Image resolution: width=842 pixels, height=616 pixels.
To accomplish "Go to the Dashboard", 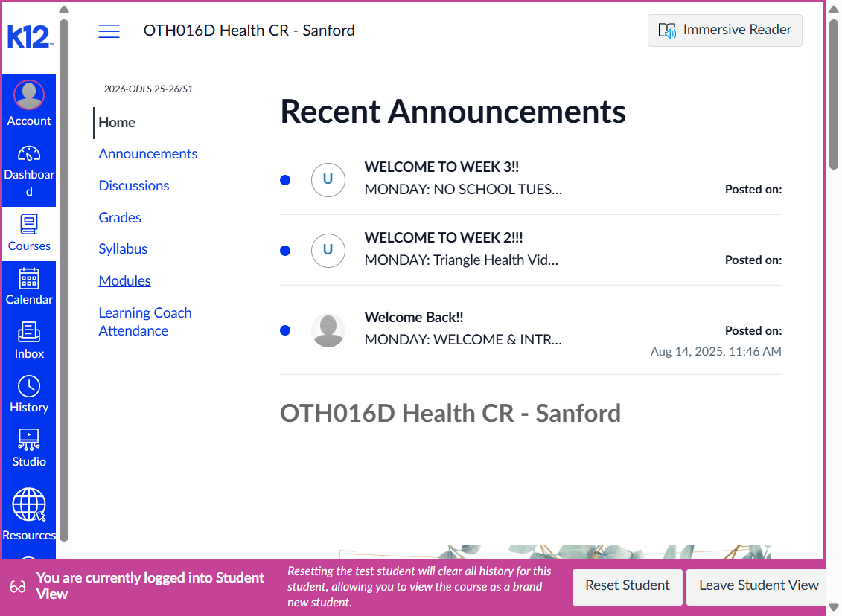I will tap(29, 172).
